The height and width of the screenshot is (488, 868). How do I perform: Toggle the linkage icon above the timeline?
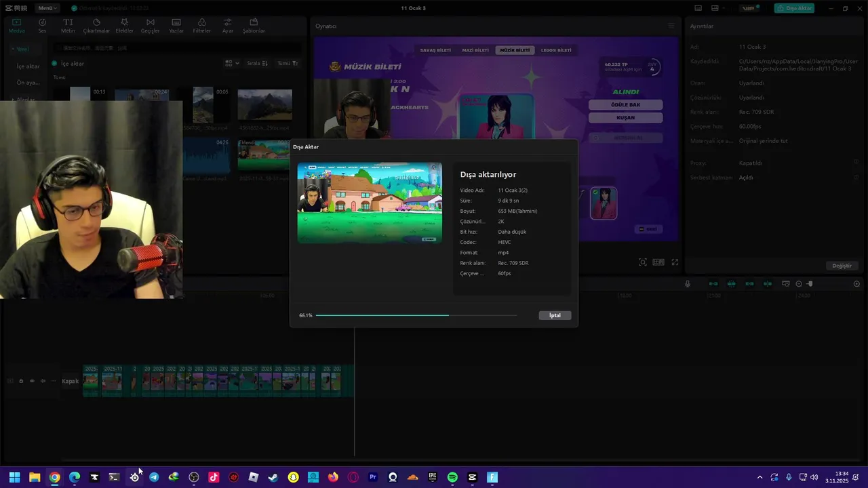coord(749,284)
